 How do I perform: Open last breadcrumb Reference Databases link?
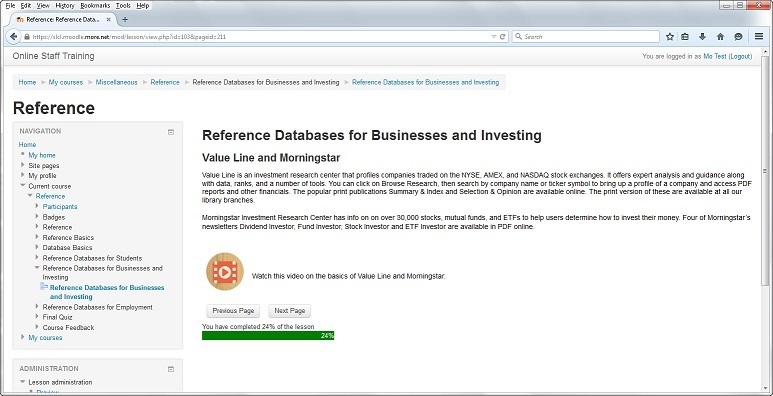click(x=425, y=82)
